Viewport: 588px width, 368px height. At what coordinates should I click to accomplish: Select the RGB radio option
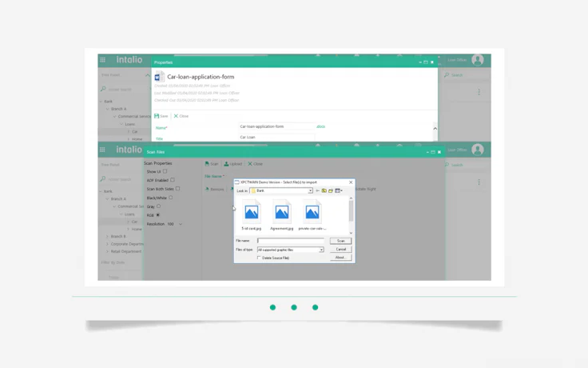tap(158, 214)
